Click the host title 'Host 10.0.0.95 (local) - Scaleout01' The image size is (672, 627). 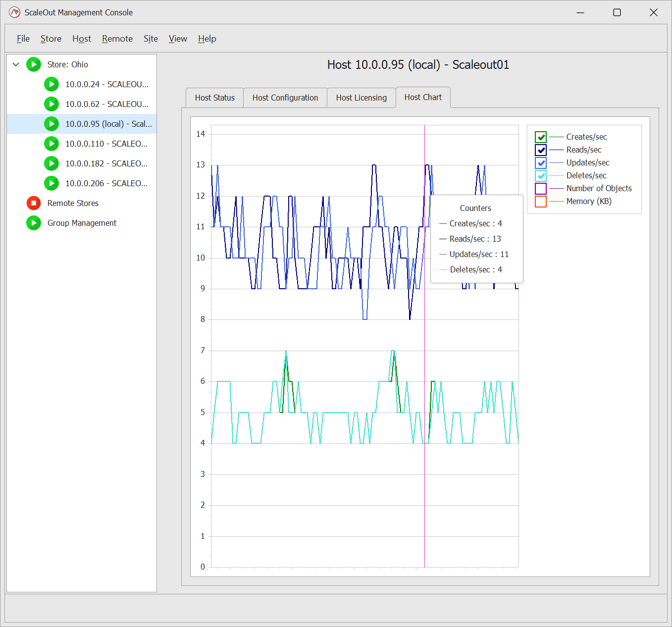coord(418,65)
